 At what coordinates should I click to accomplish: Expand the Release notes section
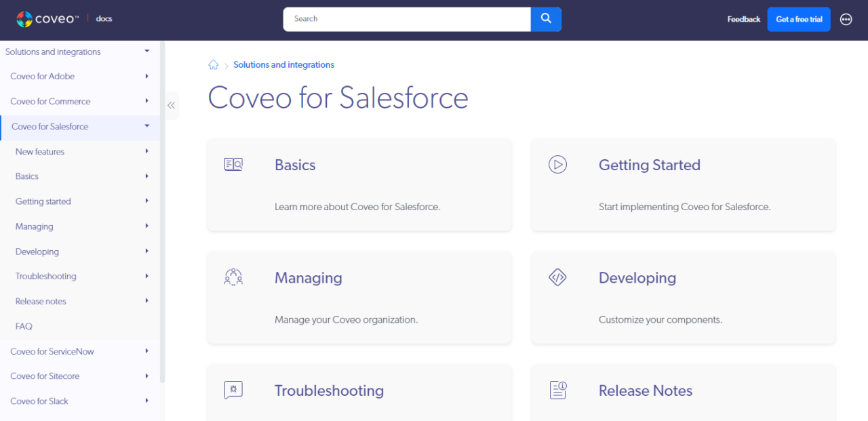point(146,301)
